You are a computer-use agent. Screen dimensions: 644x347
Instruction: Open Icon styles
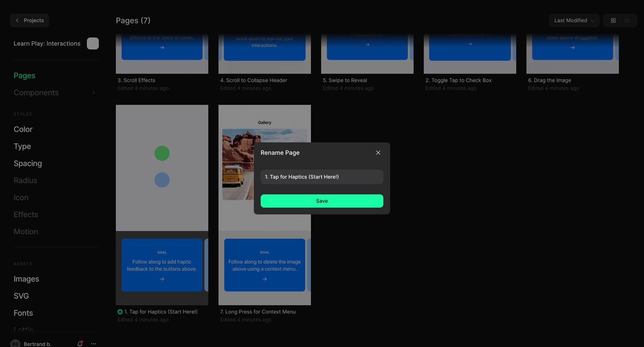click(x=21, y=197)
